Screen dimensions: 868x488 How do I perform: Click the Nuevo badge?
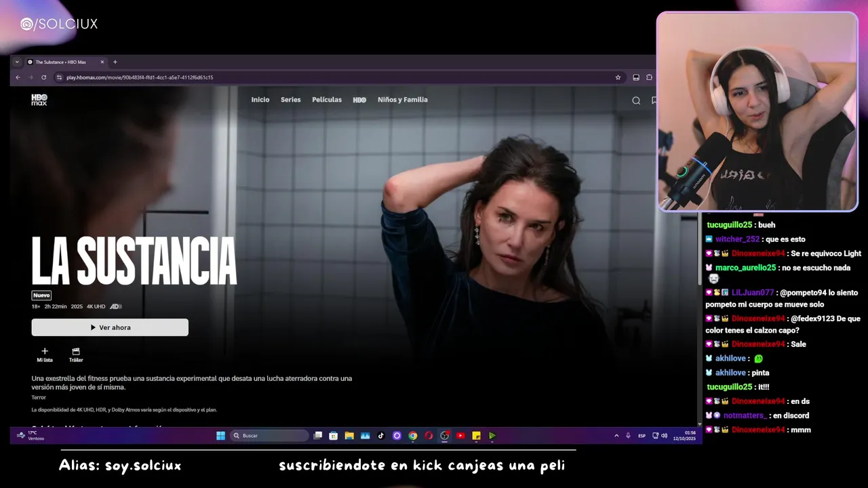click(41, 296)
